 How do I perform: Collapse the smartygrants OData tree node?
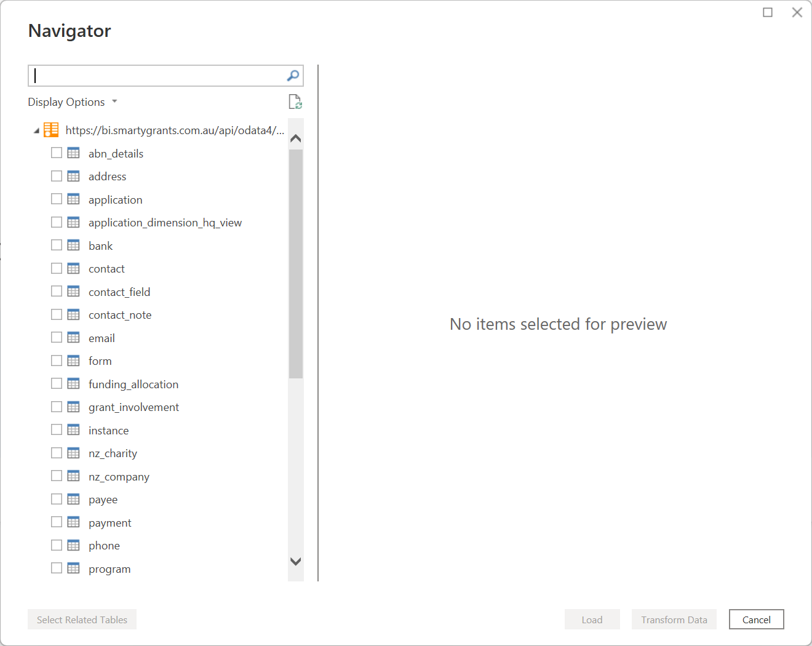(x=36, y=130)
